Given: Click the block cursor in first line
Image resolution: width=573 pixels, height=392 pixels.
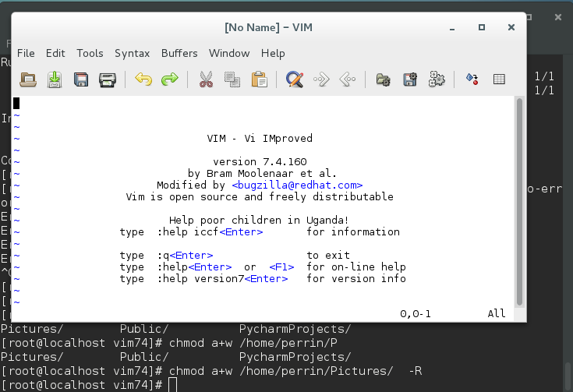Looking at the screenshot, I should tap(16, 103).
